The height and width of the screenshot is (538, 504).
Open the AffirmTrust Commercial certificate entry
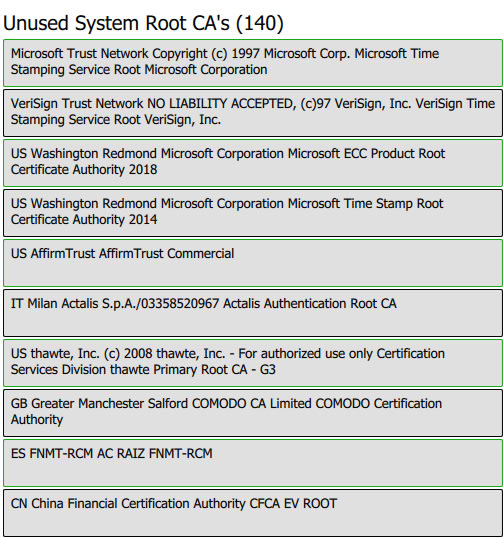tap(253, 263)
